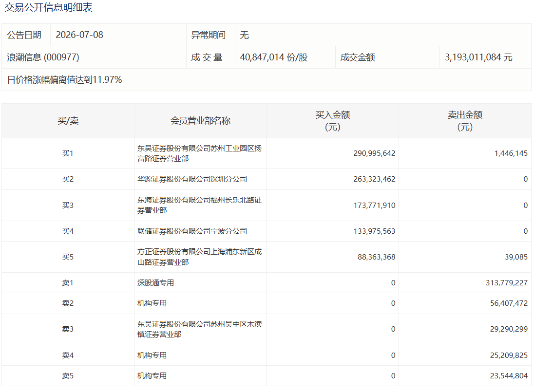This screenshot has width=534, height=392.
Task: Click 机构专用 in the 卖5 row
Action: 152,375
